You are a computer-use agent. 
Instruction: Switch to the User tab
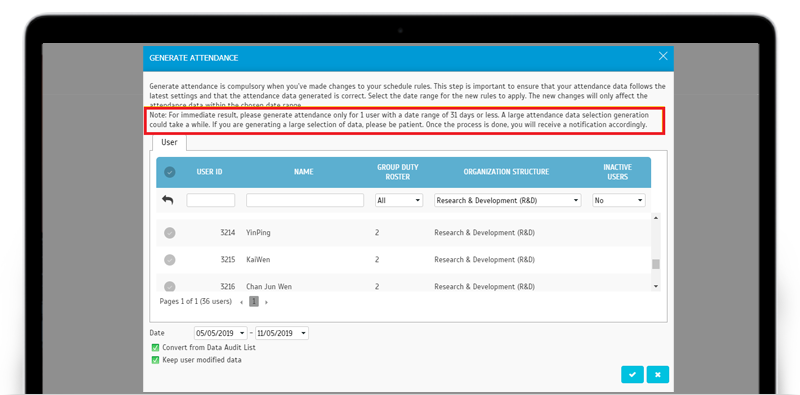pyautogui.click(x=169, y=142)
